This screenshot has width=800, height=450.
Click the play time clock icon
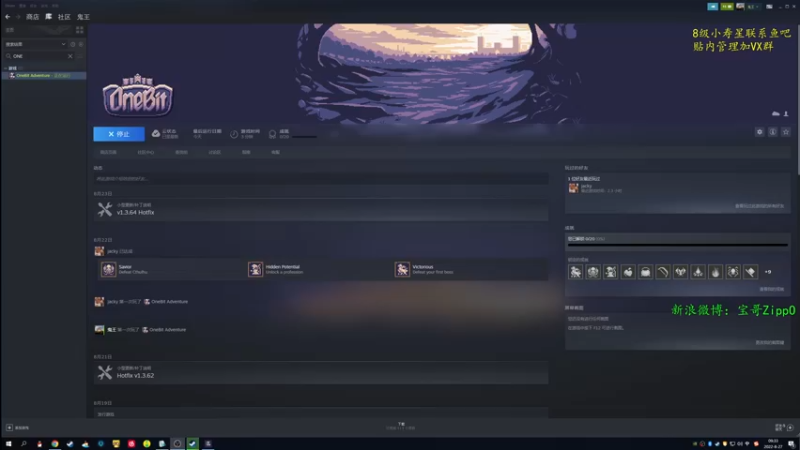click(x=234, y=134)
